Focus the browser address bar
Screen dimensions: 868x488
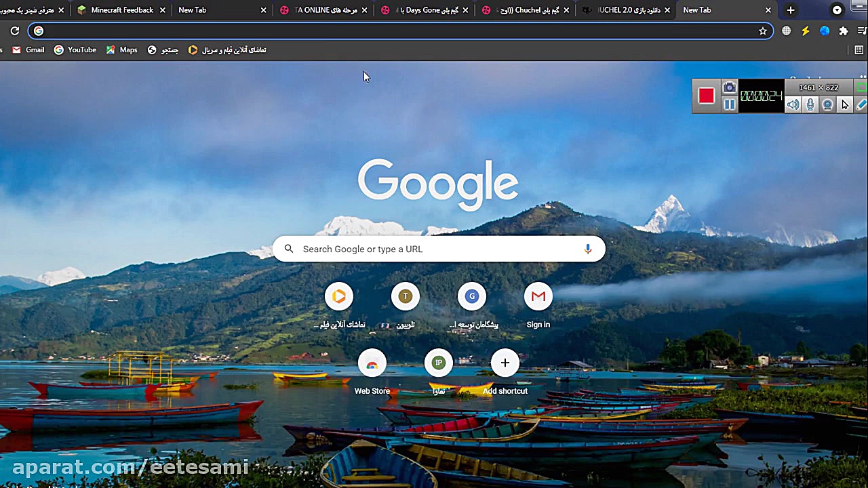pyautogui.click(x=400, y=30)
